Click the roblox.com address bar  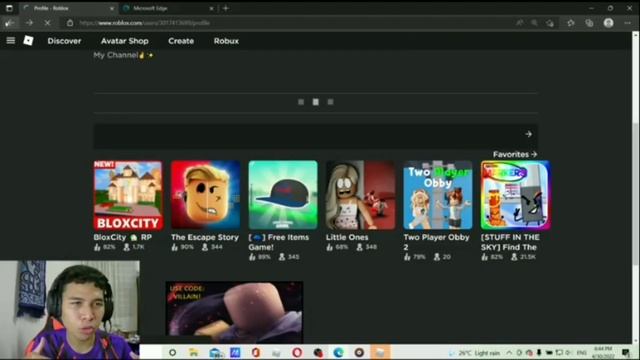pos(286,23)
